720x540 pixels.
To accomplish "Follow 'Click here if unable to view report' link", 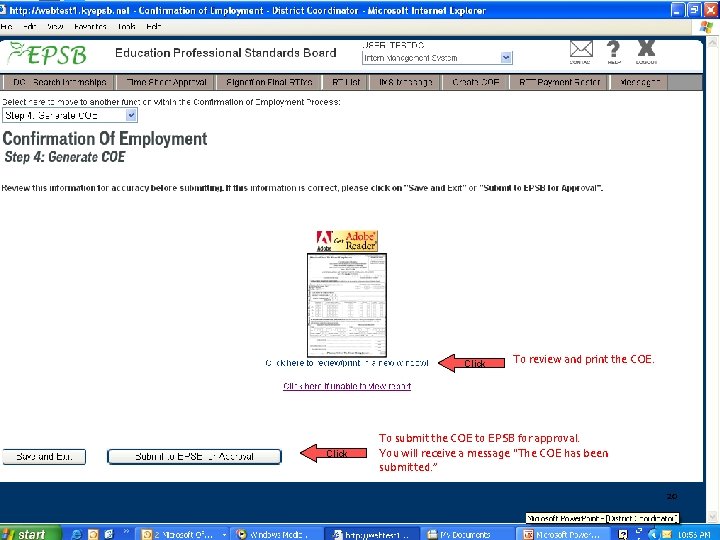I will tap(347, 386).
